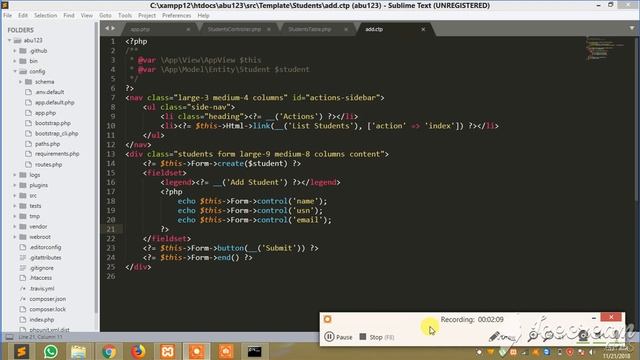Open requirements.php in the sidebar

(57, 154)
